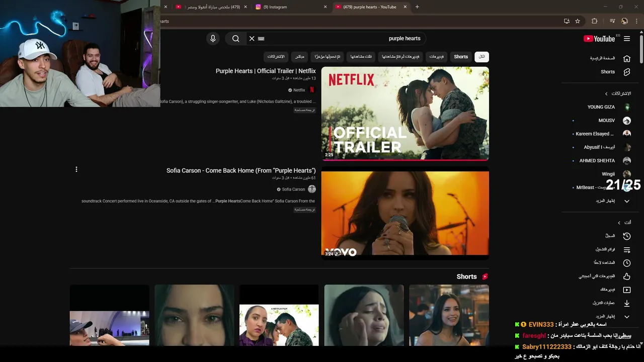
Task: Open Sofia Carson Come Back Home title
Action: pos(241,170)
